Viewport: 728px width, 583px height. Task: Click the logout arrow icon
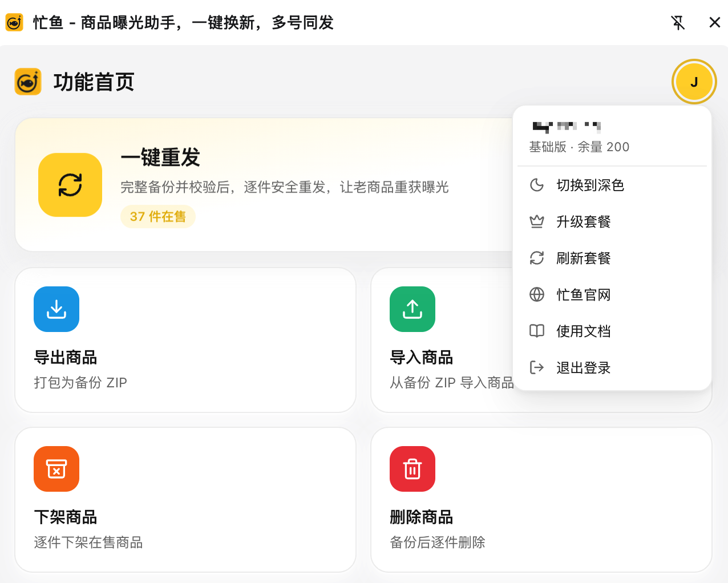(x=537, y=367)
